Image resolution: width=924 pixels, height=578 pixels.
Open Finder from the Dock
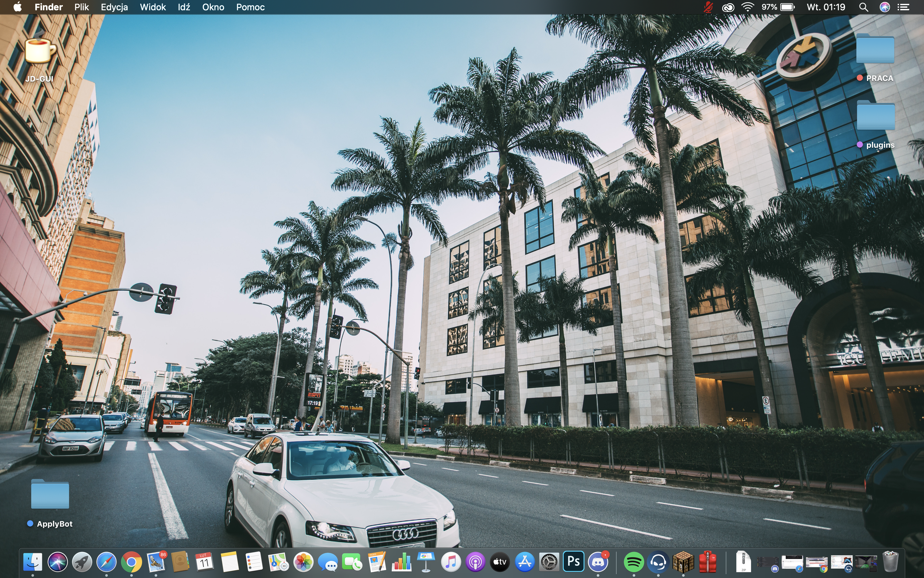pos(33,562)
